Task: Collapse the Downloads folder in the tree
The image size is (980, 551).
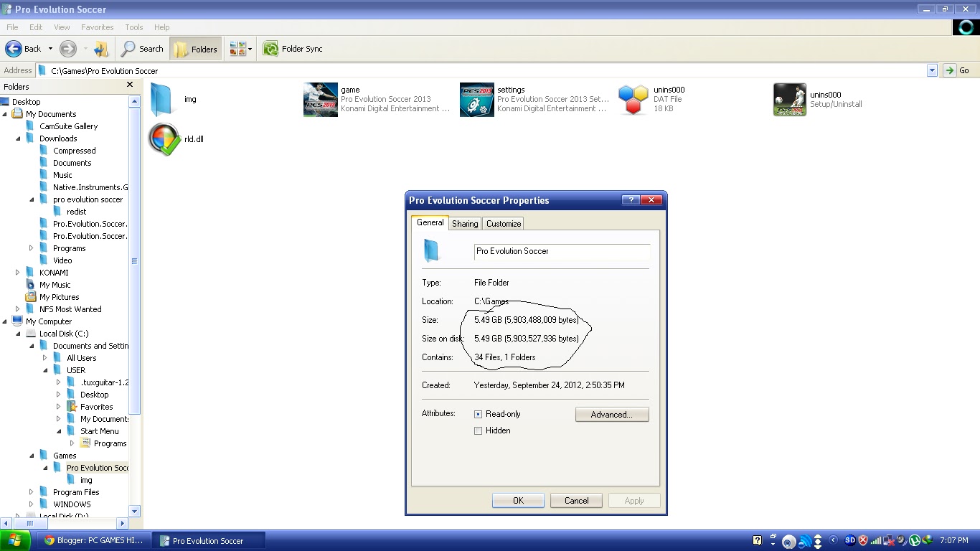Action: 17,138
